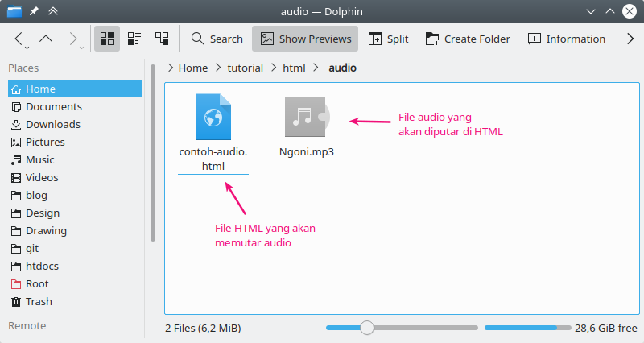Switch to Icons view mode
The width and height of the screenshot is (644, 343).
(x=107, y=39)
